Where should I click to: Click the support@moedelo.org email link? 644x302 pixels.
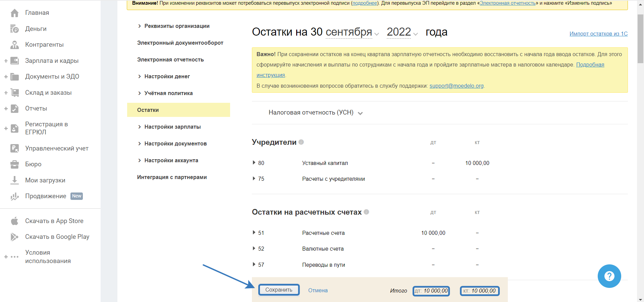(457, 86)
